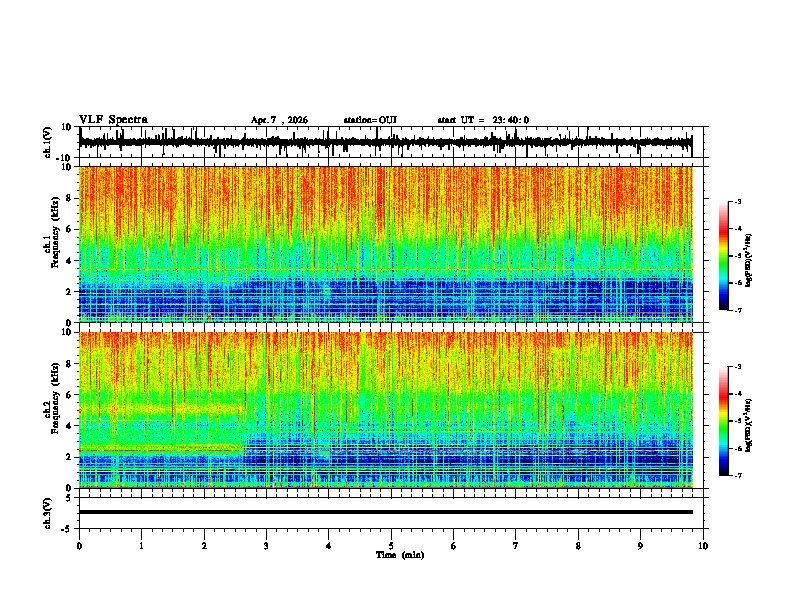
Task: Click the ch.2 "Frequency (kHz)" axis label
Action: (x=55, y=398)
